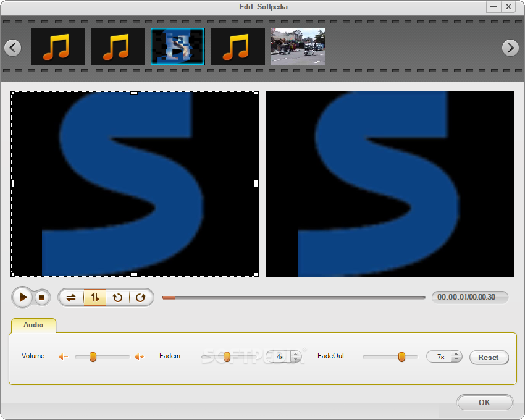Click the 00:00:01/00:00:30 time display
Screen dimensions: 525x420
point(470,297)
